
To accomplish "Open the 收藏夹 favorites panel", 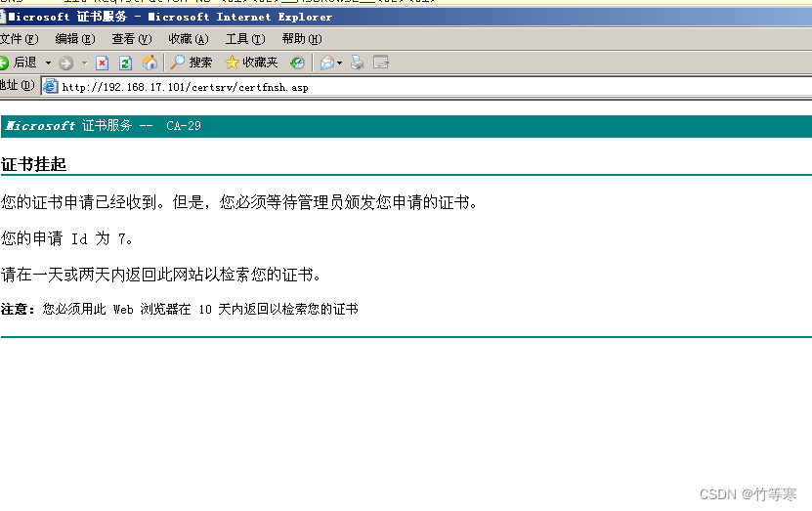I will [x=252, y=63].
